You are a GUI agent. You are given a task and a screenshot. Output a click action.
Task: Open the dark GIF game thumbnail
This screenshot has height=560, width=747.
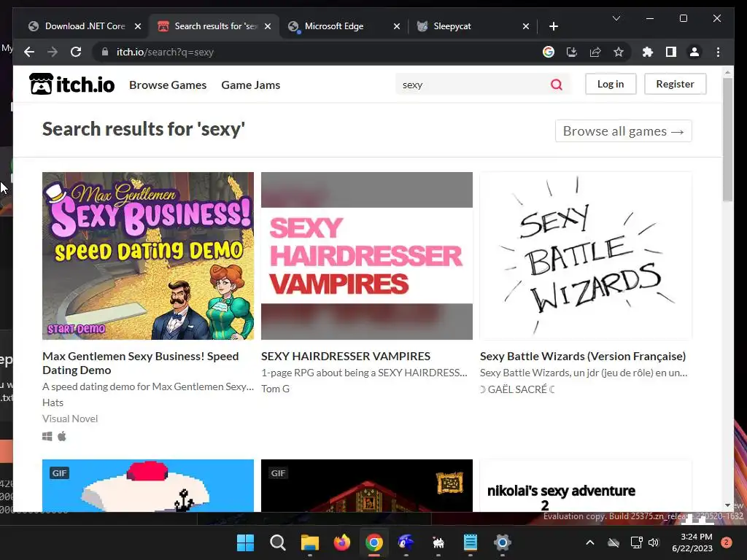click(366, 486)
